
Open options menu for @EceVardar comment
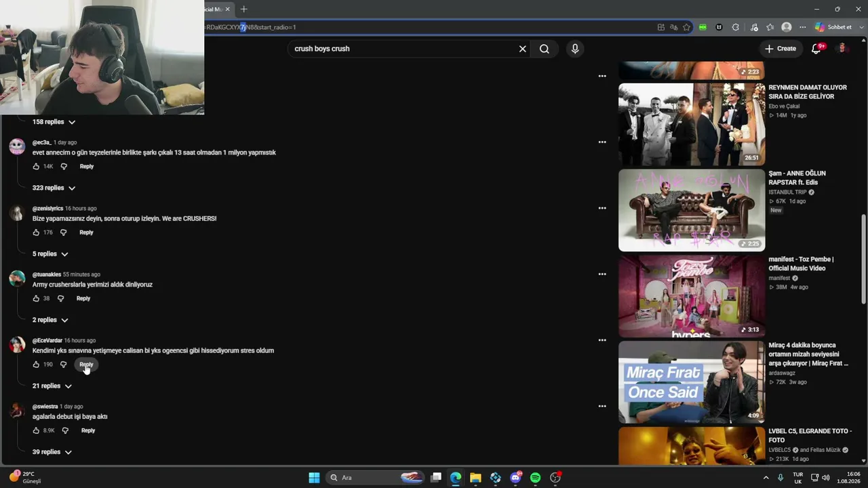(602, 340)
